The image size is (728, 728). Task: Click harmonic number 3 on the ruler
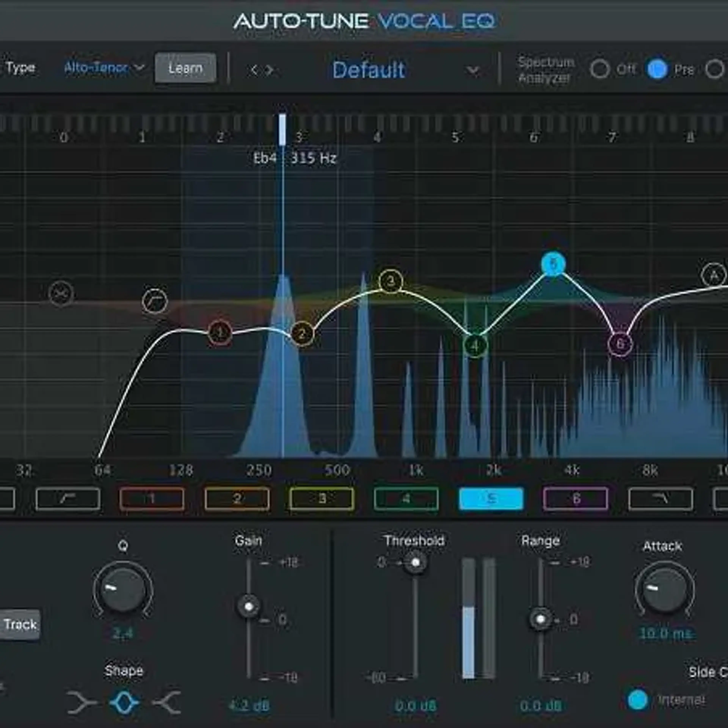pyautogui.click(x=299, y=137)
